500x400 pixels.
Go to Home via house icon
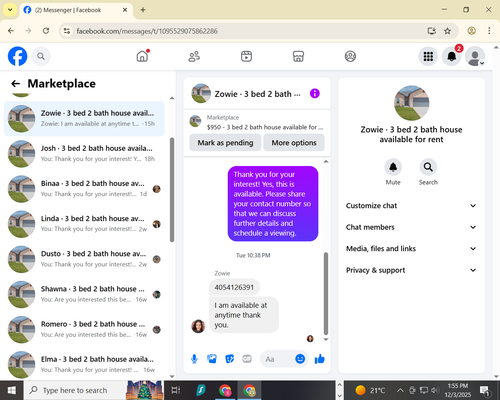142,56
